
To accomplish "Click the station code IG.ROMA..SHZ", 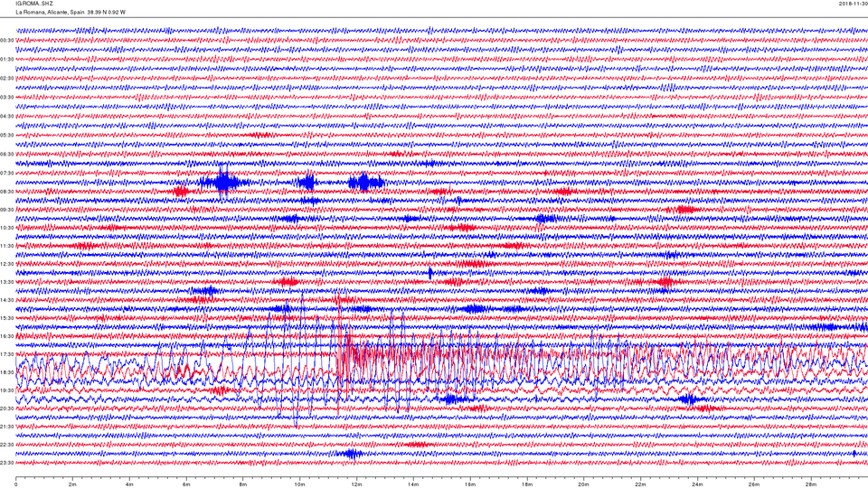I will (x=34, y=4).
